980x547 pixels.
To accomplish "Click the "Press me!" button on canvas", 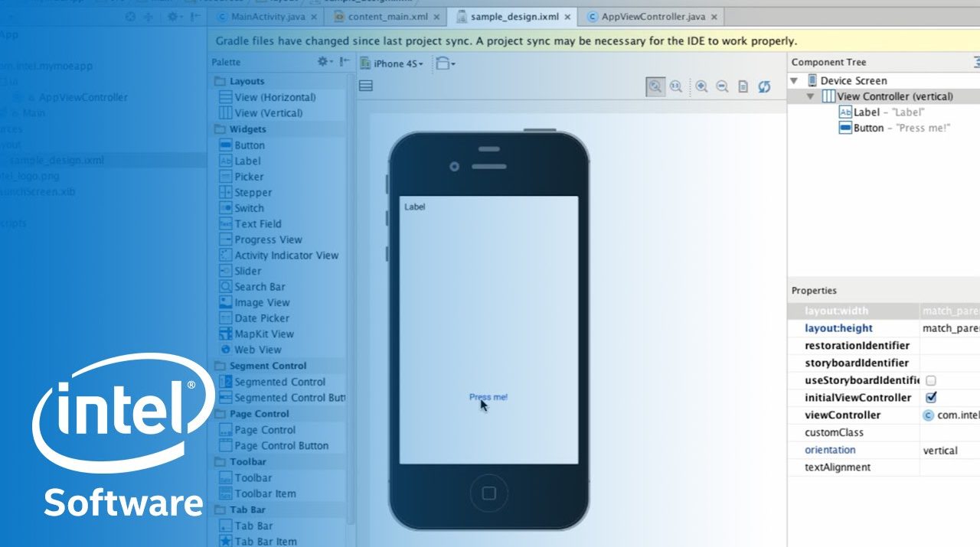I will (488, 397).
